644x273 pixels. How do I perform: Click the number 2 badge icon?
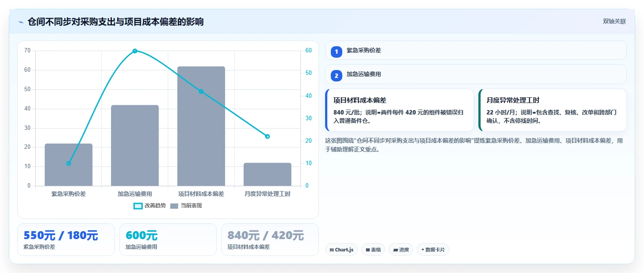(x=337, y=75)
